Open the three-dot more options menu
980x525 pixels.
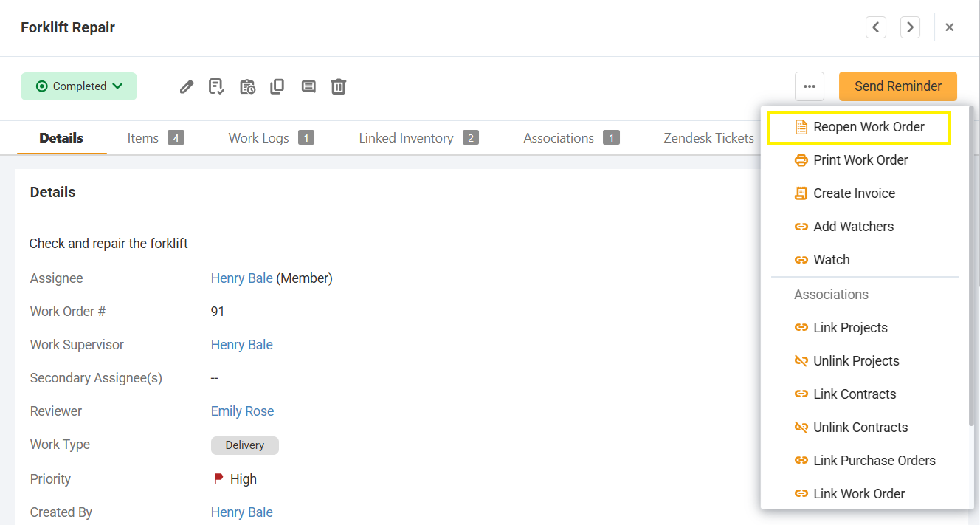pyautogui.click(x=810, y=86)
